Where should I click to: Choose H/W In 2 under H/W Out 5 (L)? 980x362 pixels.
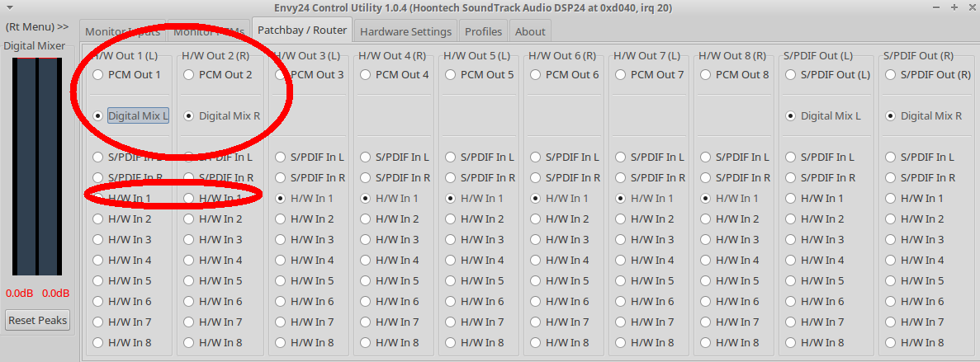[450, 219]
